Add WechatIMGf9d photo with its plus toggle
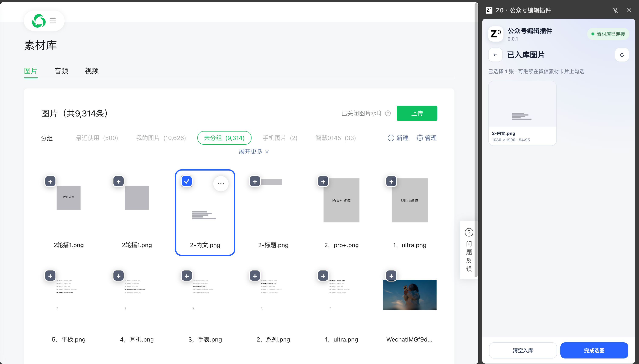 [x=391, y=276]
